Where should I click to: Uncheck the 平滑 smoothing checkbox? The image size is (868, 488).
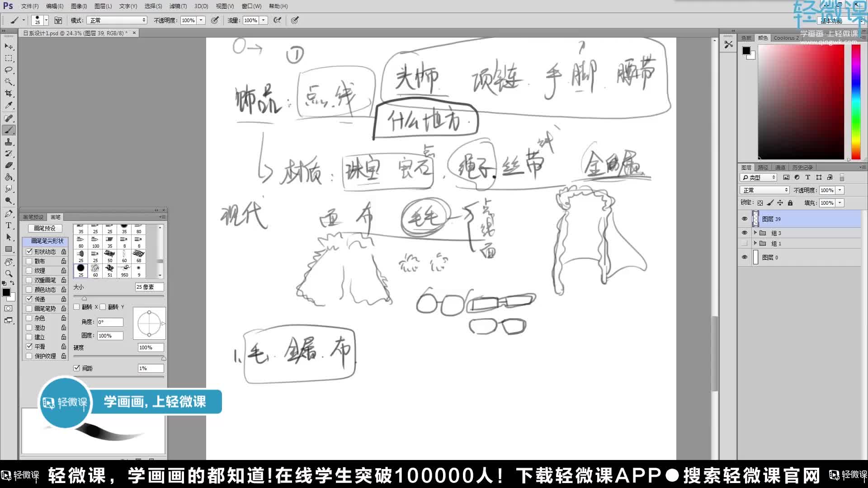pos(29,347)
